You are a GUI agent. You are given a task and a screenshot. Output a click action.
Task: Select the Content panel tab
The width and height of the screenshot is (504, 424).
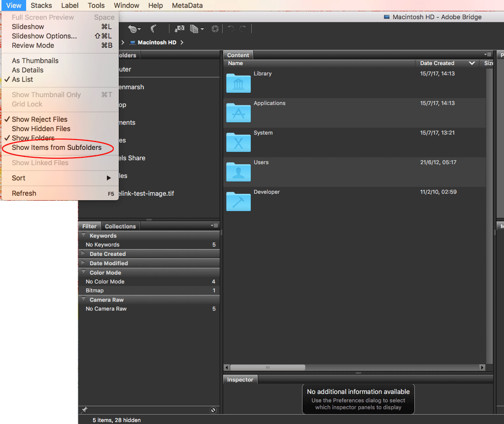[x=238, y=55]
